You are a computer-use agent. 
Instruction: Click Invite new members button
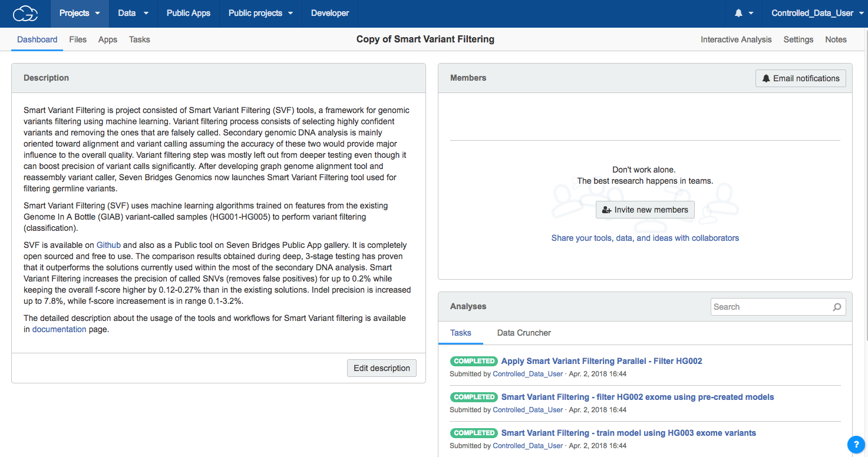[x=645, y=210]
